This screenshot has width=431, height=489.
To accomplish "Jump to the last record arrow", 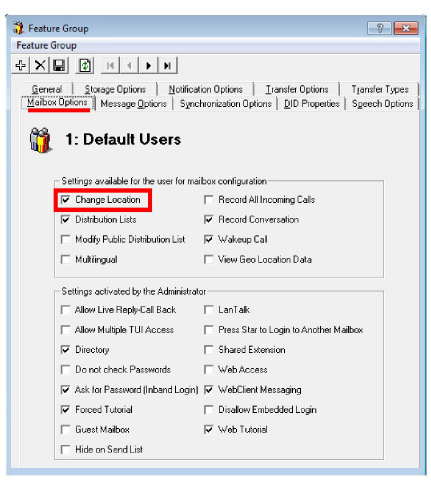I will 167,65.
